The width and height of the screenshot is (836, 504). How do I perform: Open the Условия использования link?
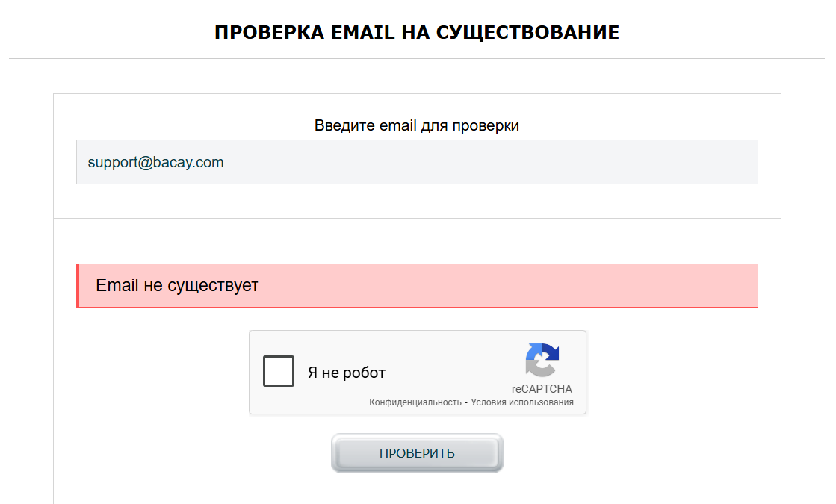[522, 402]
